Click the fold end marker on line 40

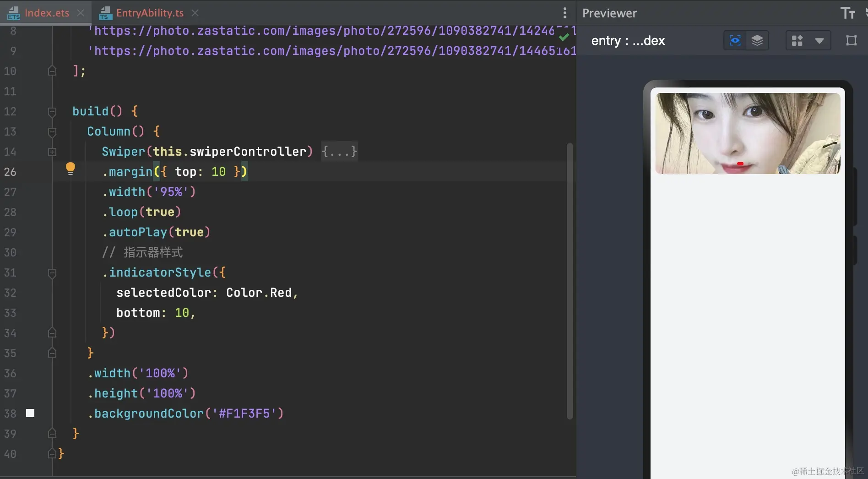click(52, 454)
